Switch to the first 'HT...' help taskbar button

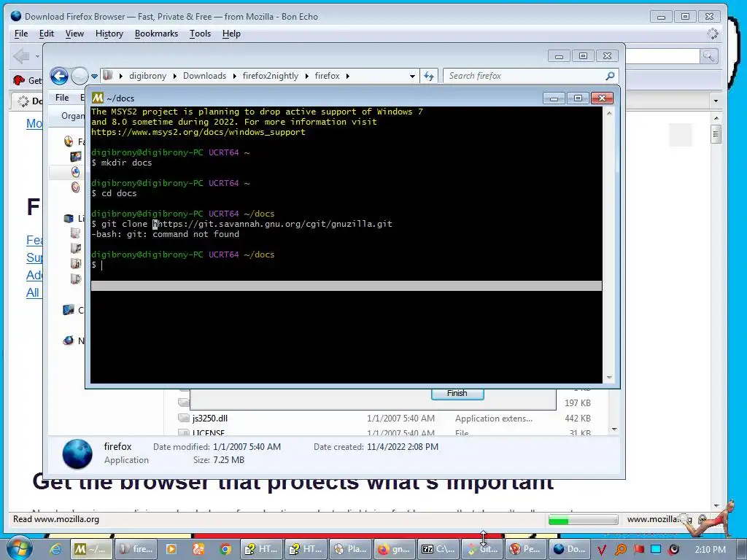point(262,549)
